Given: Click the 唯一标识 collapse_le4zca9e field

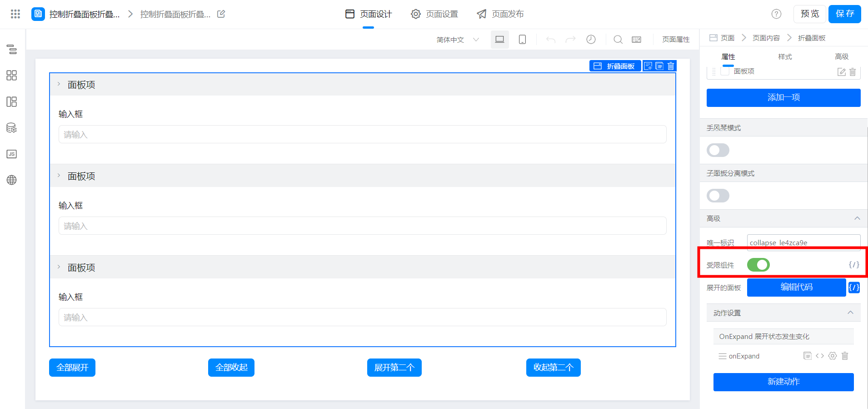Looking at the screenshot, I should click(804, 242).
